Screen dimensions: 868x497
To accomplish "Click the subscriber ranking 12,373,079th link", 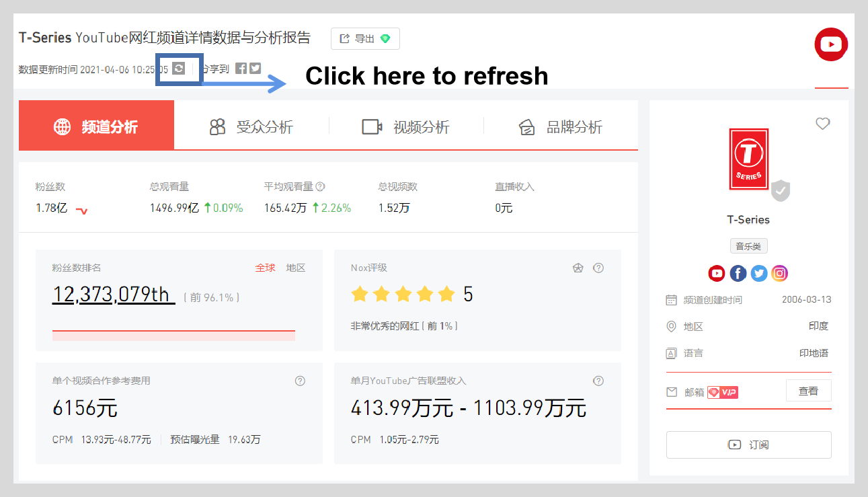I will [x=114, y=295].
